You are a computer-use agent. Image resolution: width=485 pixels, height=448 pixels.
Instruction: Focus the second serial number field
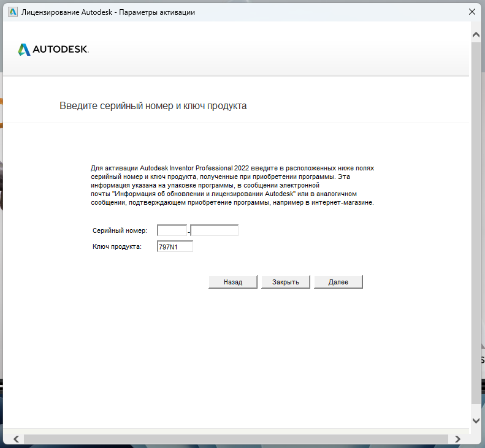tap(215, 230)
